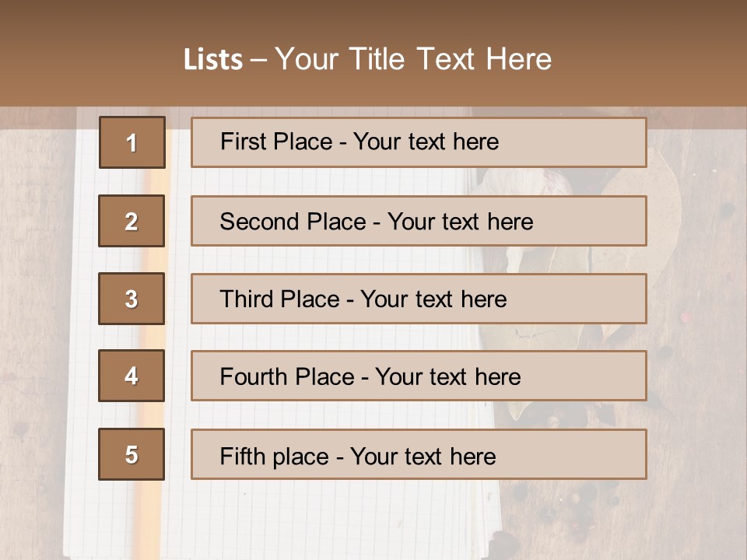Select the "Second Place" text box
747x560 pixels.
pyautogui.click(x=419, y=221)
